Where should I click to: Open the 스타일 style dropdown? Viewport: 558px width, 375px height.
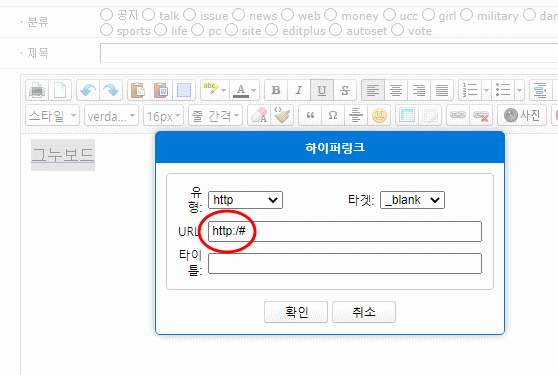point(52,115)
